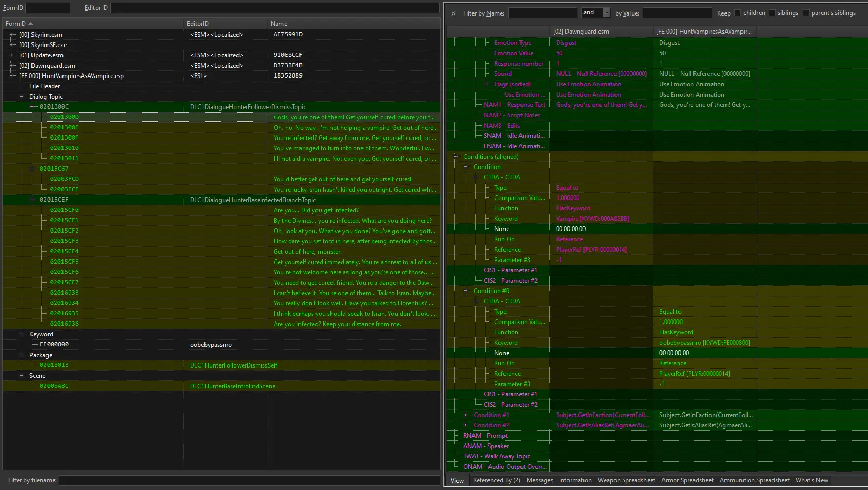Click the FormID search field
The width and height of the screenshot is (868, 490).
tap(48, 8)
